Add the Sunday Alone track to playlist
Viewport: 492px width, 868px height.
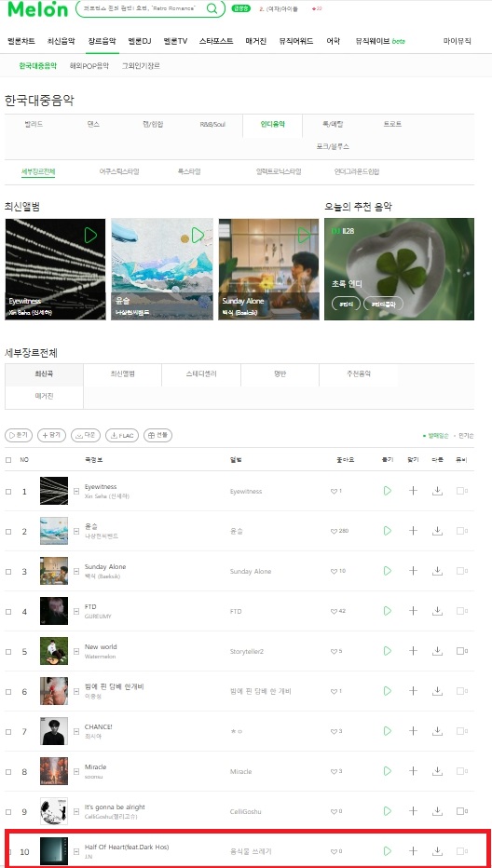point(413,571)
